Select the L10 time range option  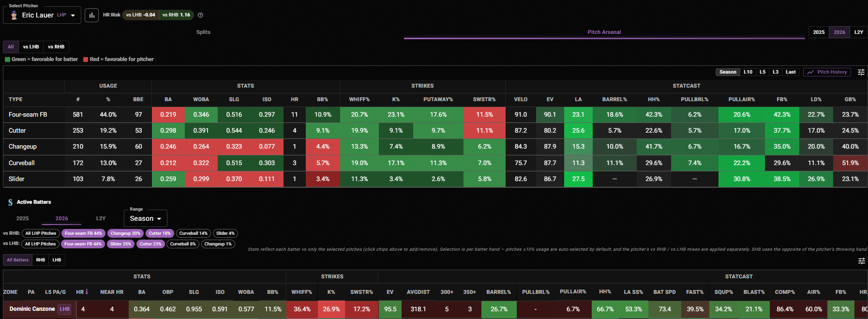[748, 72]
